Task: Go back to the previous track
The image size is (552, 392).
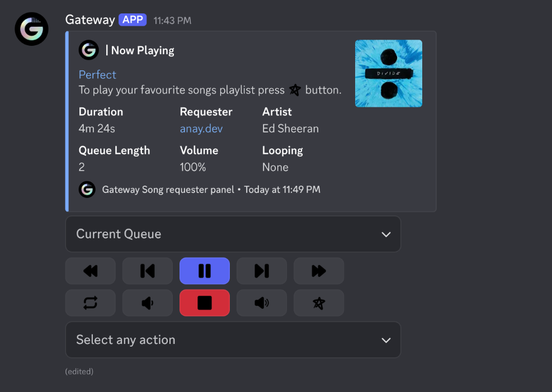Action: click(147, 271)
